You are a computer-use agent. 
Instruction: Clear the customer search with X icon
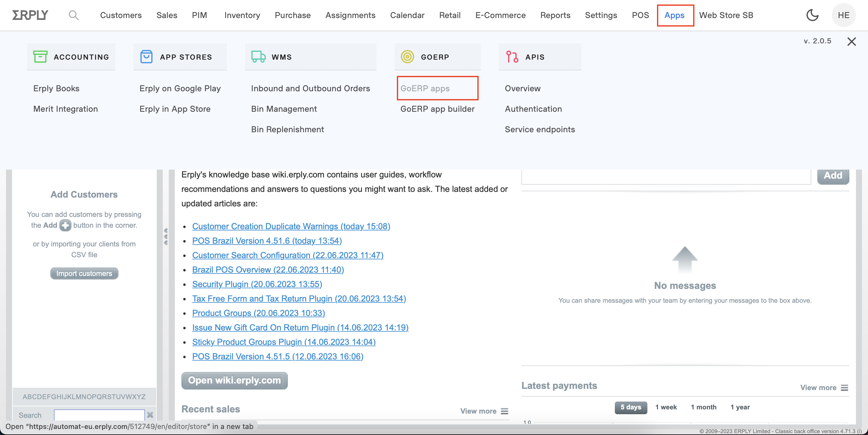150,415
